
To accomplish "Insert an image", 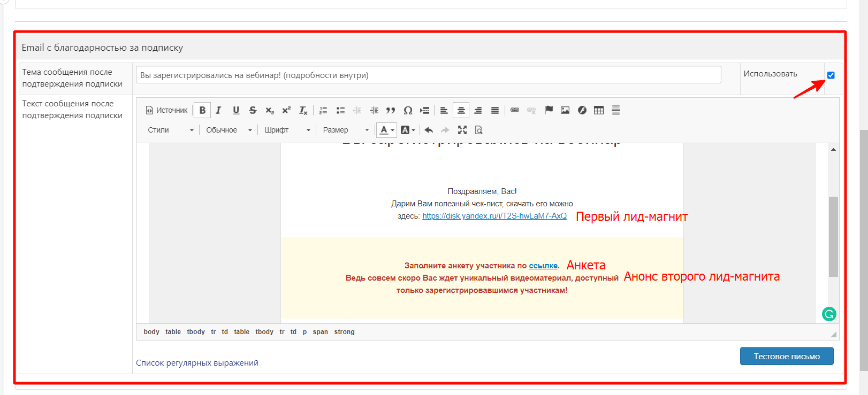I will click(565, 110).
